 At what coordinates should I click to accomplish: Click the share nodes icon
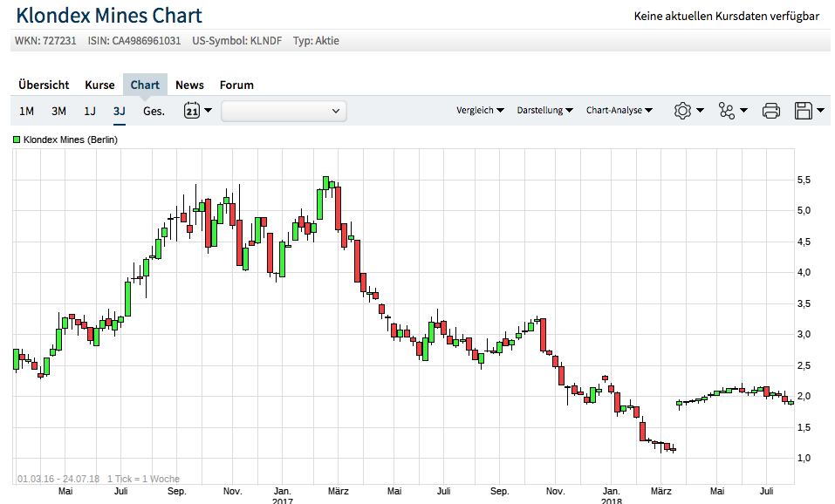point(727,111)
